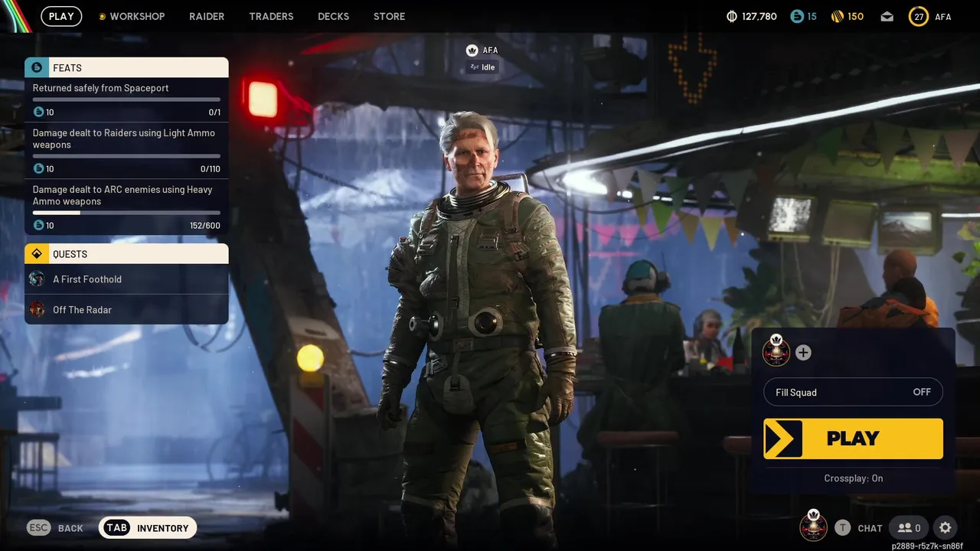980x551 pixels.
Task: Open the settings gear
Action: coord(946,527)
